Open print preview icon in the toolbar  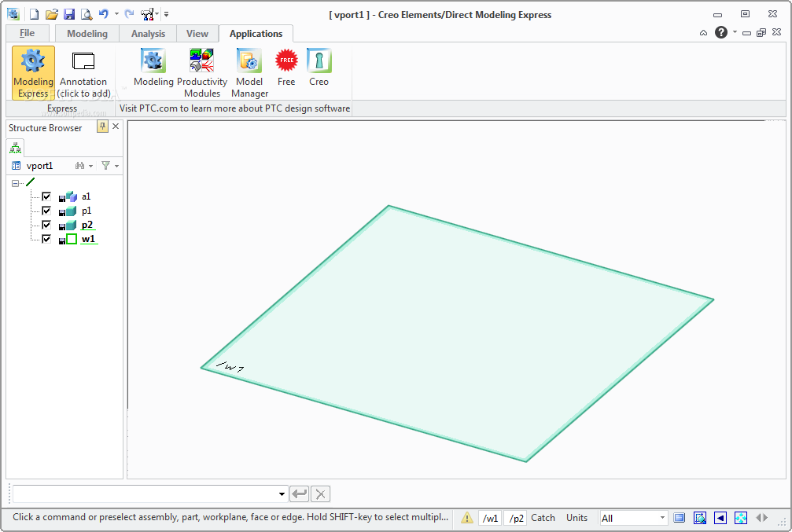point(87,14)
